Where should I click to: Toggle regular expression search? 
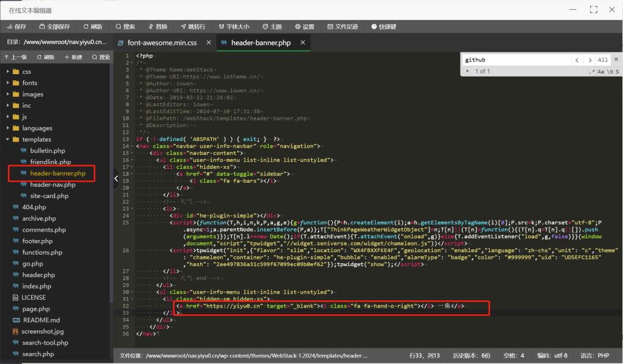(593, 72)
